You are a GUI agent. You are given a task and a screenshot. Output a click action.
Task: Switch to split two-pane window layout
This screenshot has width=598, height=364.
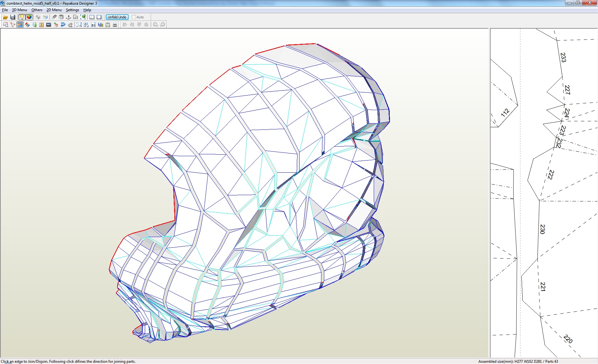coord(92,17)
